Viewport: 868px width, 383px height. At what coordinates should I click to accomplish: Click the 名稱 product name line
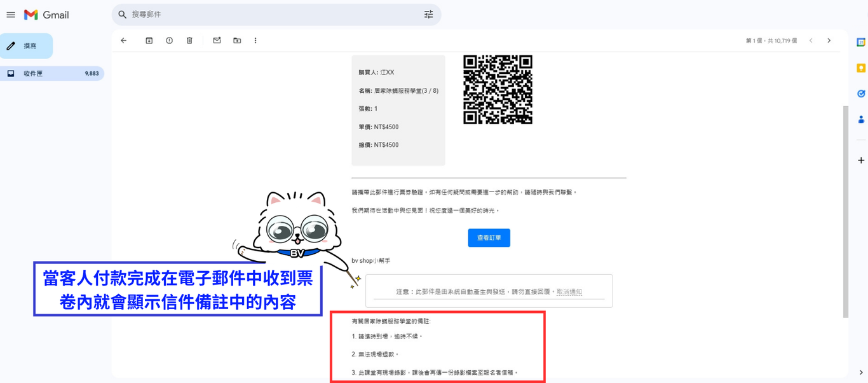(x=398, y=91)
